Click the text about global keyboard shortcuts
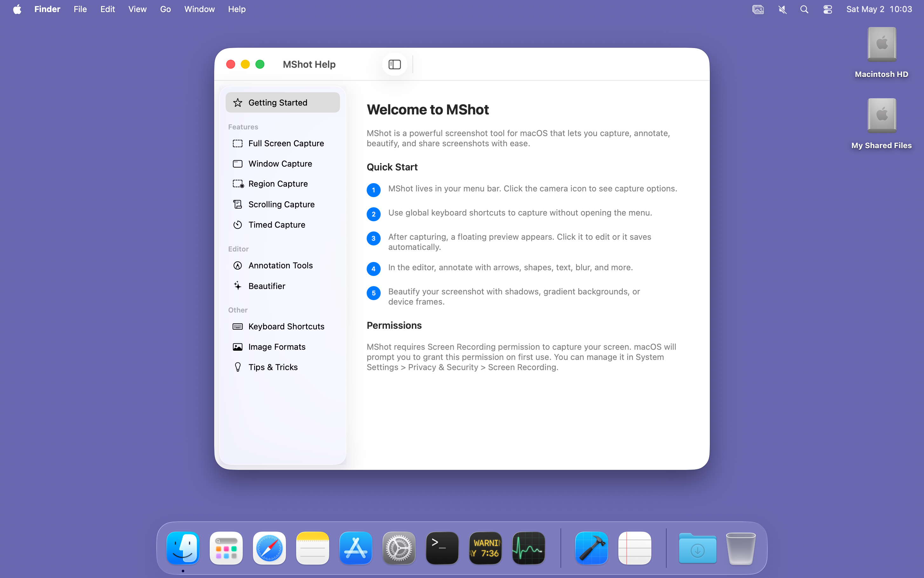 click(520, 213)
